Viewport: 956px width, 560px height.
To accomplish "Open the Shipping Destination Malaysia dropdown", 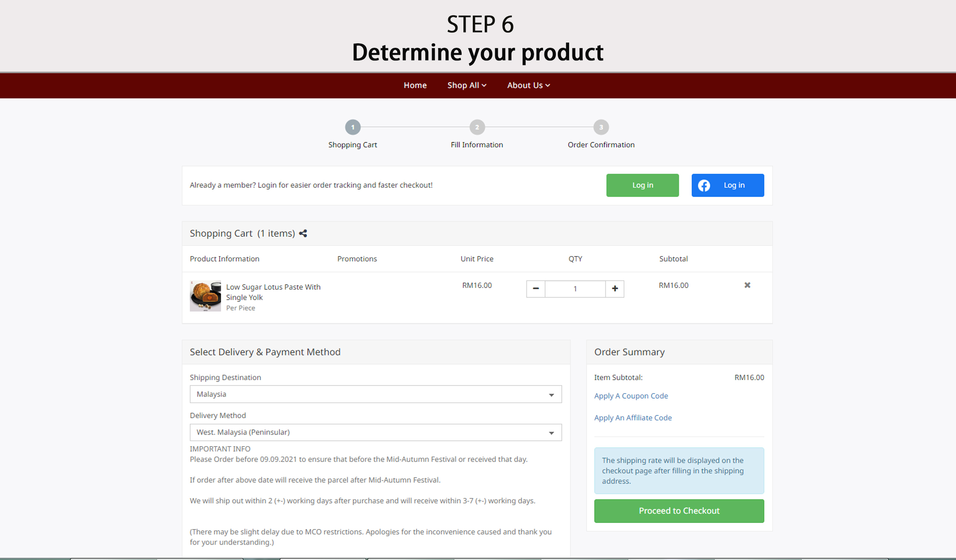I will [x=375, y=394].
